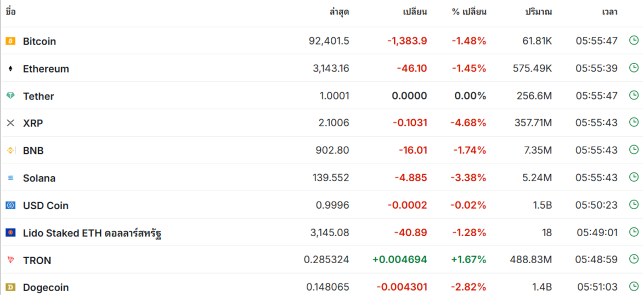Sort by the ชื่อ column header
The image size is (644, 295).
pos(11,12)
